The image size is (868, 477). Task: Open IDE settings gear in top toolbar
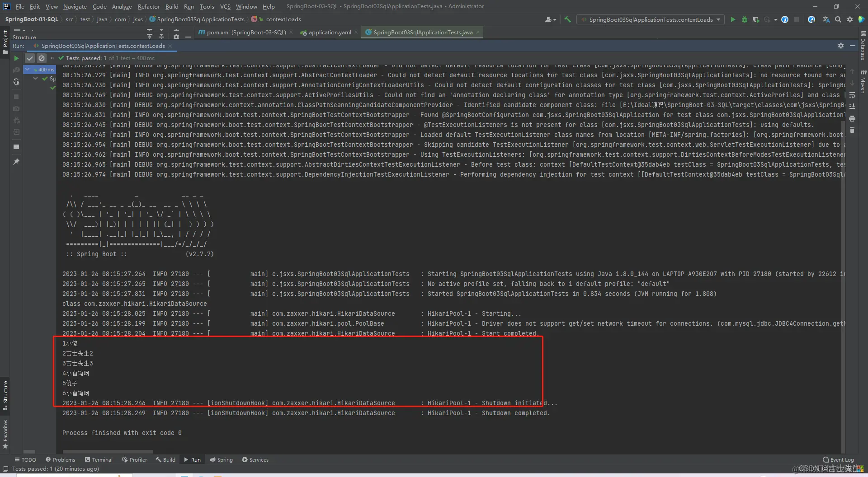pyautogui.click(x=850, y=19)
